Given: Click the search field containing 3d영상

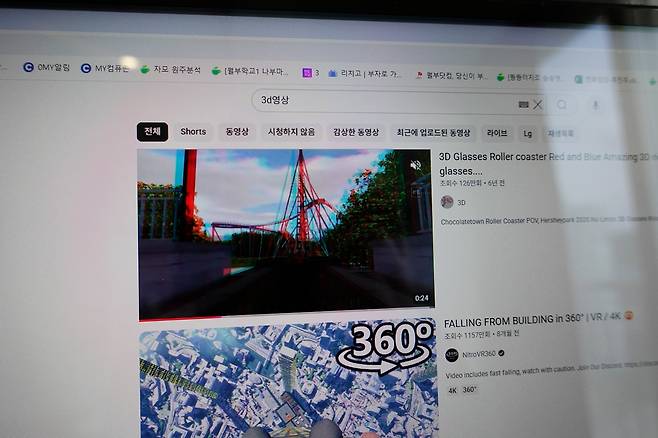Looking at the screenshot, I should tap(380, 102).
